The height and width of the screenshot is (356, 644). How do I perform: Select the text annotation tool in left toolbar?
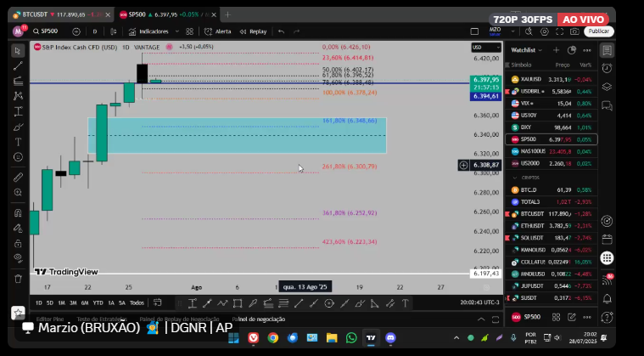18,142
